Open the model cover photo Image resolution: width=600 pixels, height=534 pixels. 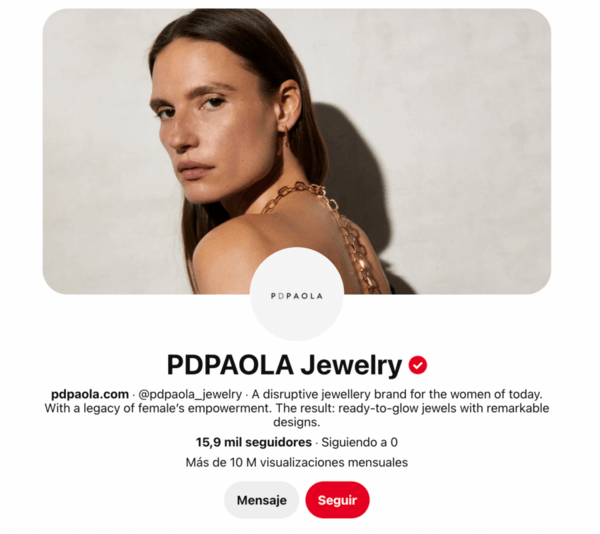(x=297, y=151)
